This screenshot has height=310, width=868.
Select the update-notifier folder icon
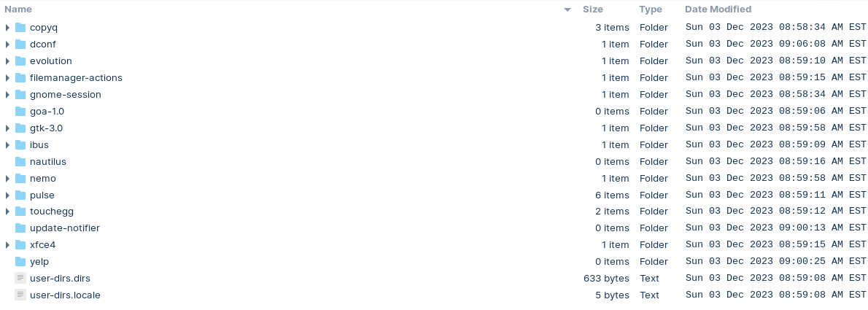click(x=20, y=228)
